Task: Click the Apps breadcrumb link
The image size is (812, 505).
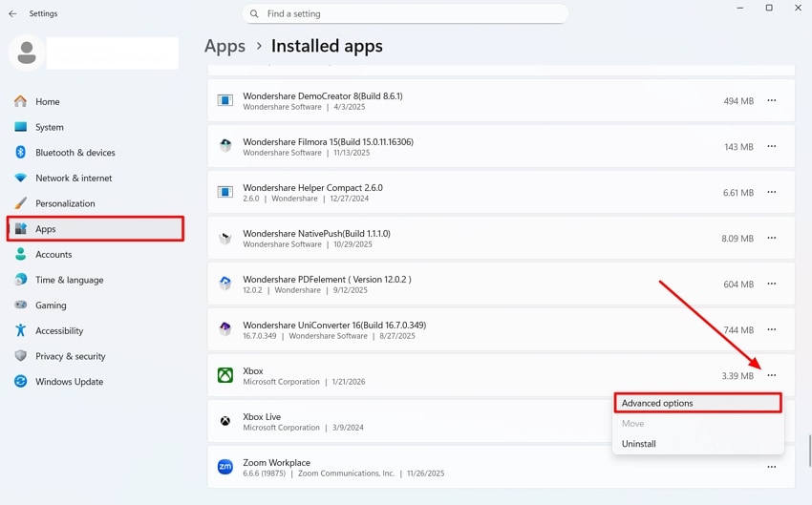Action: 224,46
